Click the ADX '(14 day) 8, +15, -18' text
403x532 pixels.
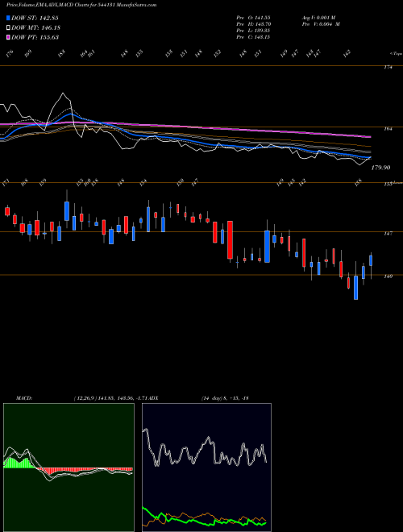click(x=225, y=397)
